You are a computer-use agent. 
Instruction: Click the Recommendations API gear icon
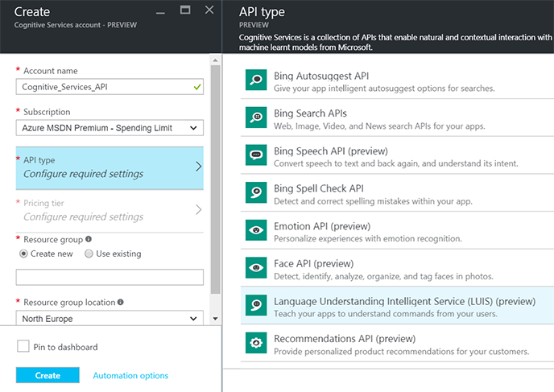click(256, 343)
